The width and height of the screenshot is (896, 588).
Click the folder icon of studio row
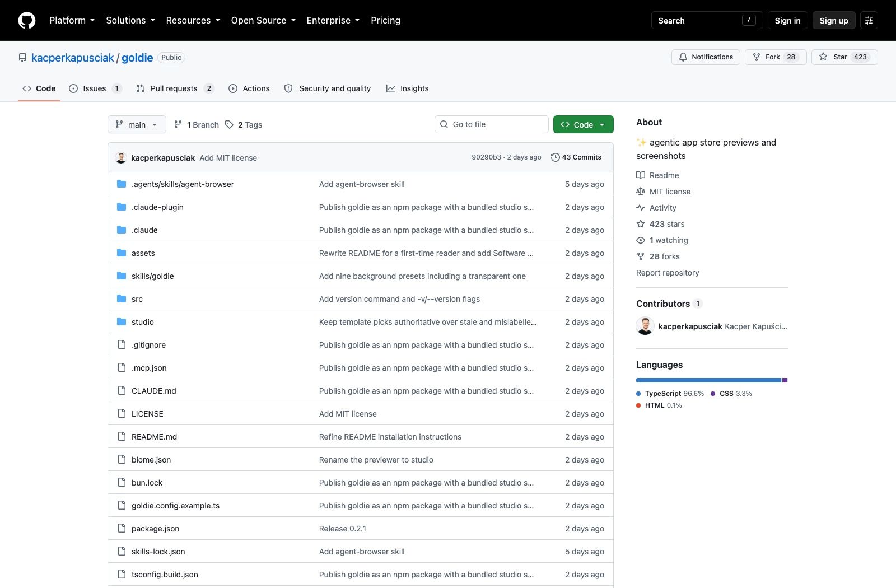(122, 321)
